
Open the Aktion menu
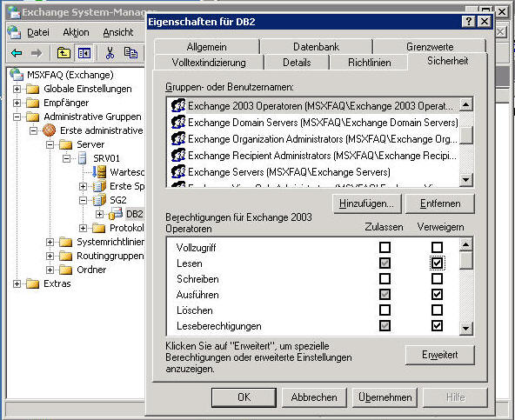[x=76, y=32]
